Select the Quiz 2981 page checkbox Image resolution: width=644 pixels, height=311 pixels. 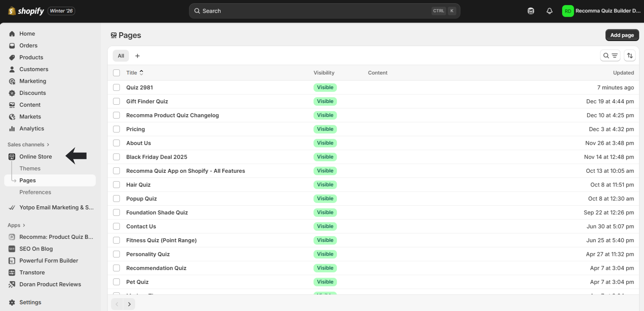[117, 88]
